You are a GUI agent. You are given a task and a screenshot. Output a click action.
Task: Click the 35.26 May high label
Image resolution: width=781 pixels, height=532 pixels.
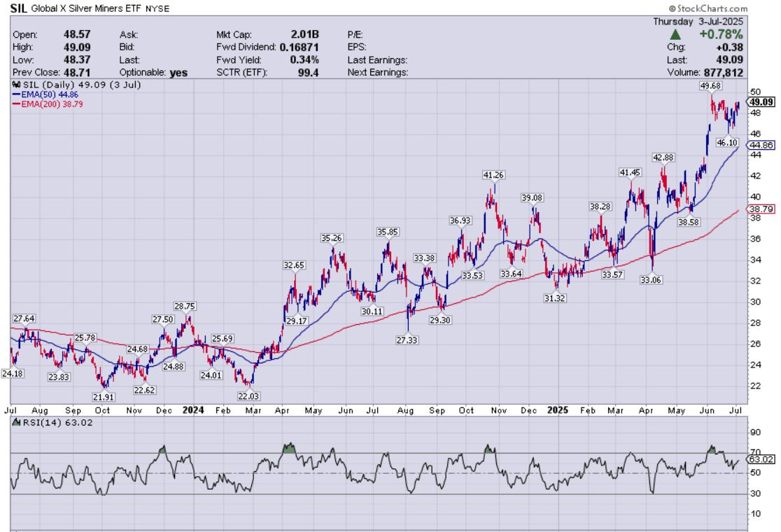[331, 238]
